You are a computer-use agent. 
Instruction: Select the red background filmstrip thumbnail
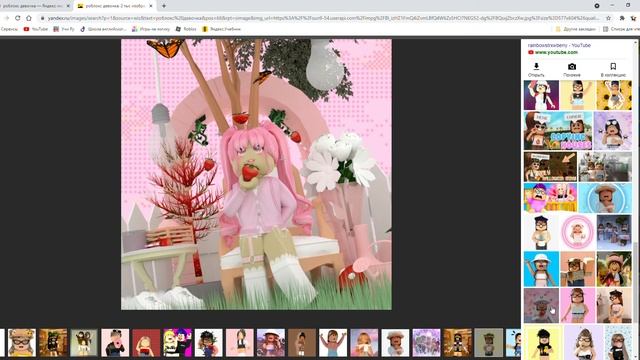(x=146, y=343)
